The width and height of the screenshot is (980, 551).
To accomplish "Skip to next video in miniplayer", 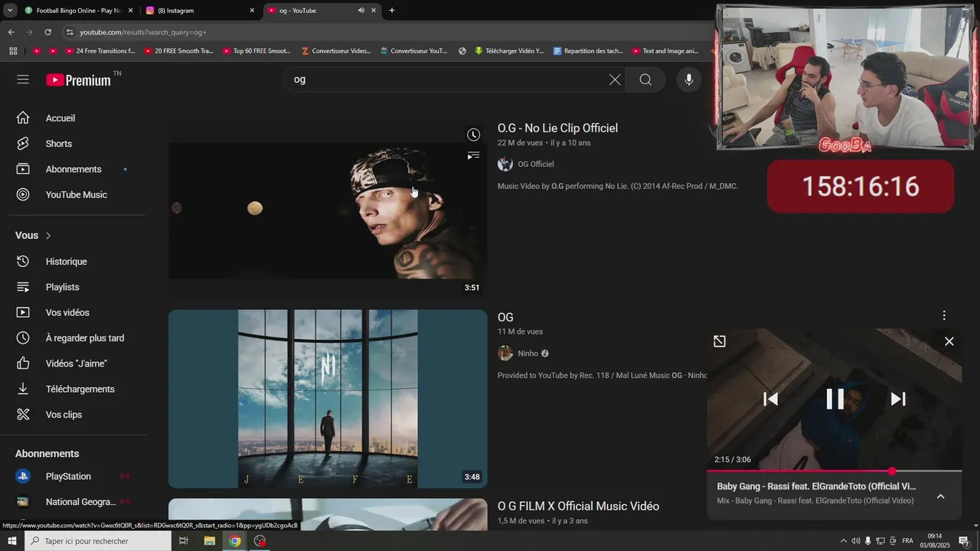I will point(898,399).
